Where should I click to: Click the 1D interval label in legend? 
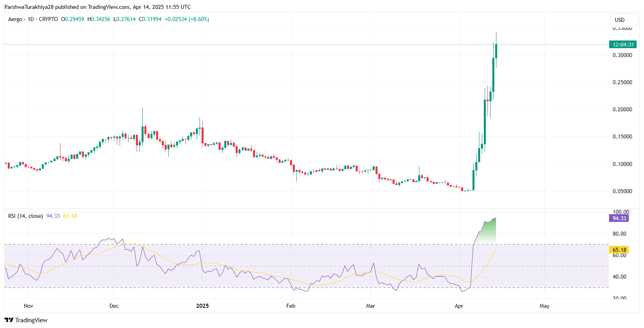(31, 19)
